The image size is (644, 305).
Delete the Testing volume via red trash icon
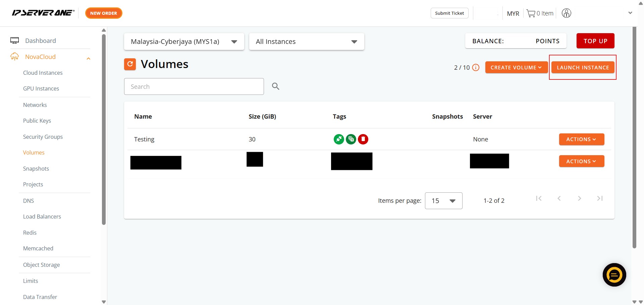[x=363, y=139]
